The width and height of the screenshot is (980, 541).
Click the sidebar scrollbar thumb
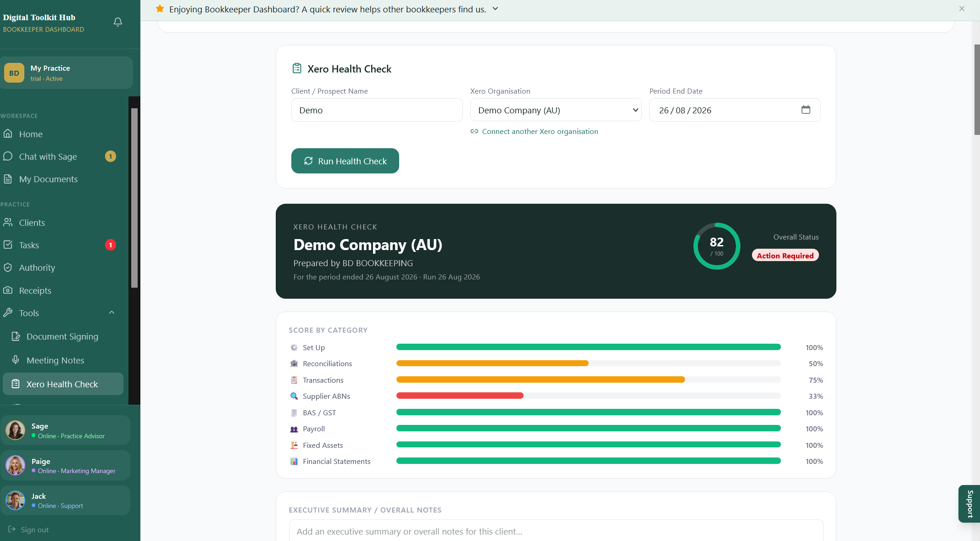click(134, 198)
